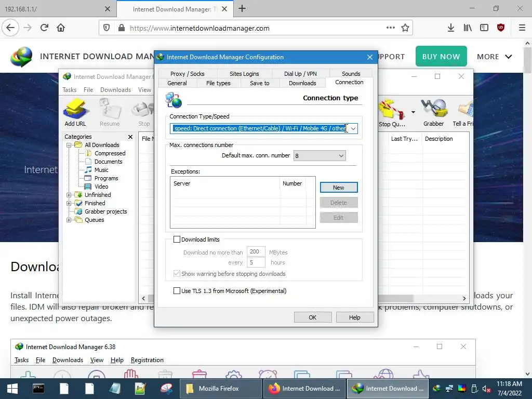Toggle Firefox sidebar icon

[x=484, y=28]
